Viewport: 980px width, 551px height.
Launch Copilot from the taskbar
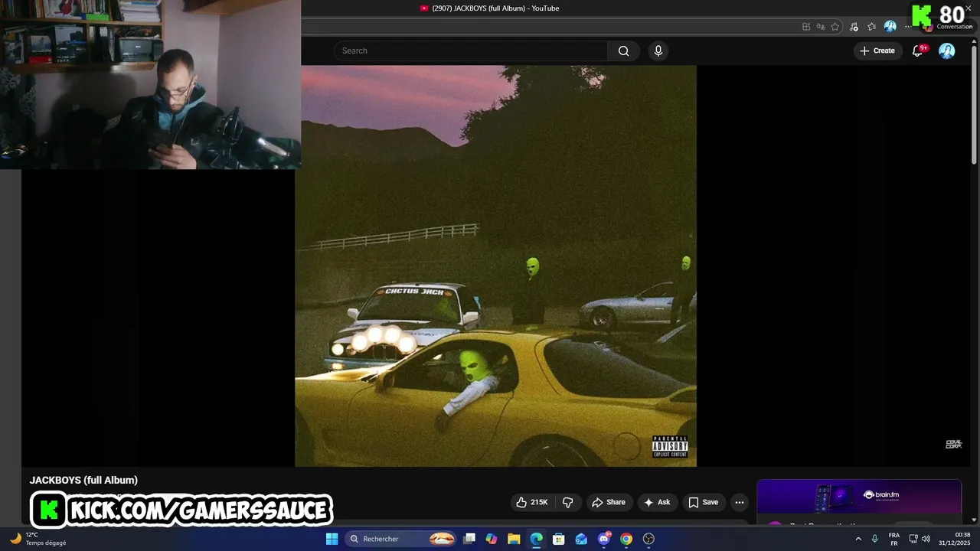click(492, 539)
